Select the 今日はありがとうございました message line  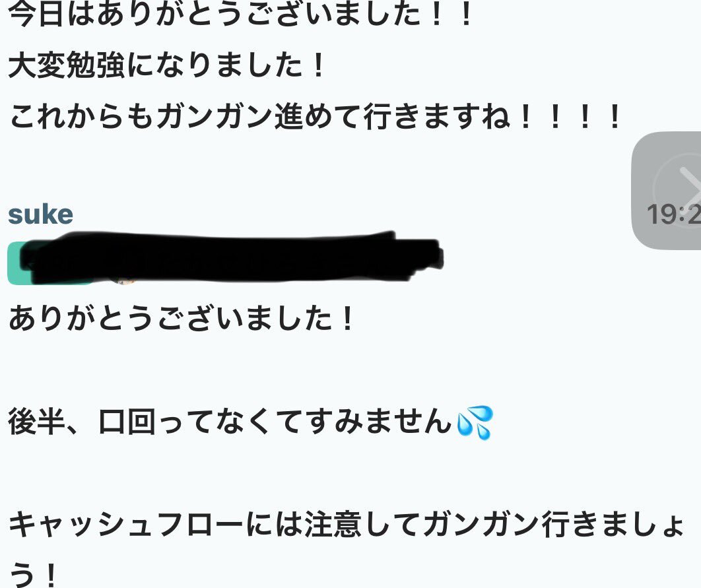(x=240, y=15)
